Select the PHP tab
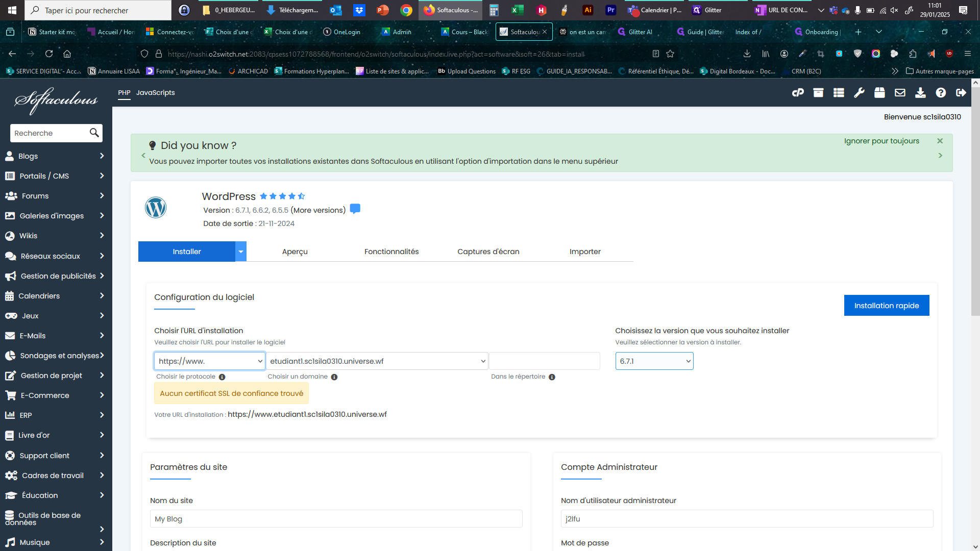The width and height of the screenshot is (980, 551). pyautogui.click(x=124, y=92)
